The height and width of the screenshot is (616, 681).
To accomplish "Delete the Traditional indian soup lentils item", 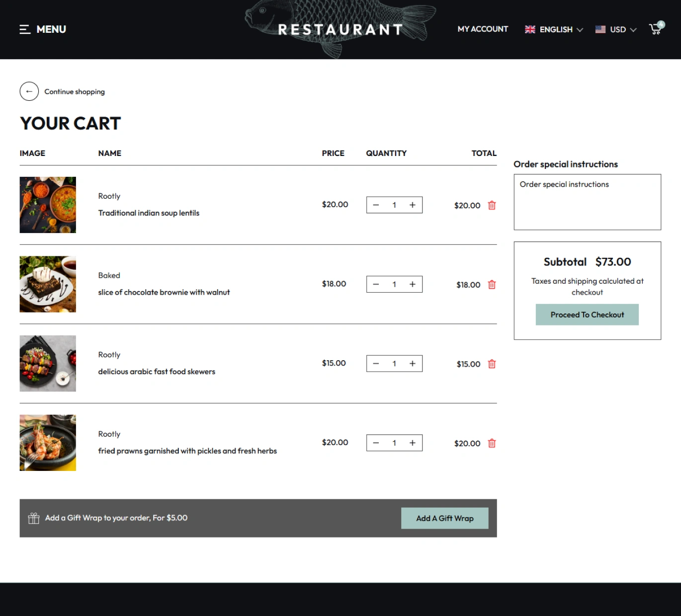I will tap(492, 205).
